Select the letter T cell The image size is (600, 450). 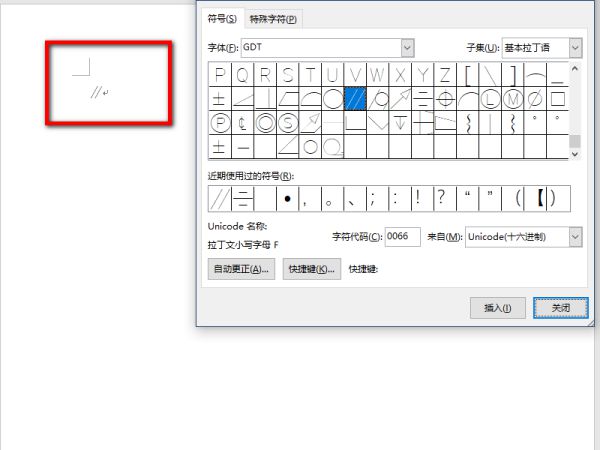[310, 75]
